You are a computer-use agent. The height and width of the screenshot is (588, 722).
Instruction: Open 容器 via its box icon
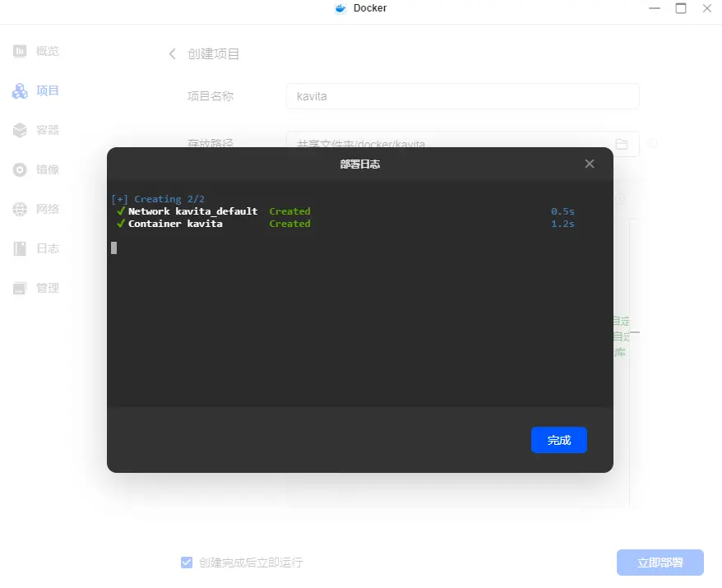[20, 130]
